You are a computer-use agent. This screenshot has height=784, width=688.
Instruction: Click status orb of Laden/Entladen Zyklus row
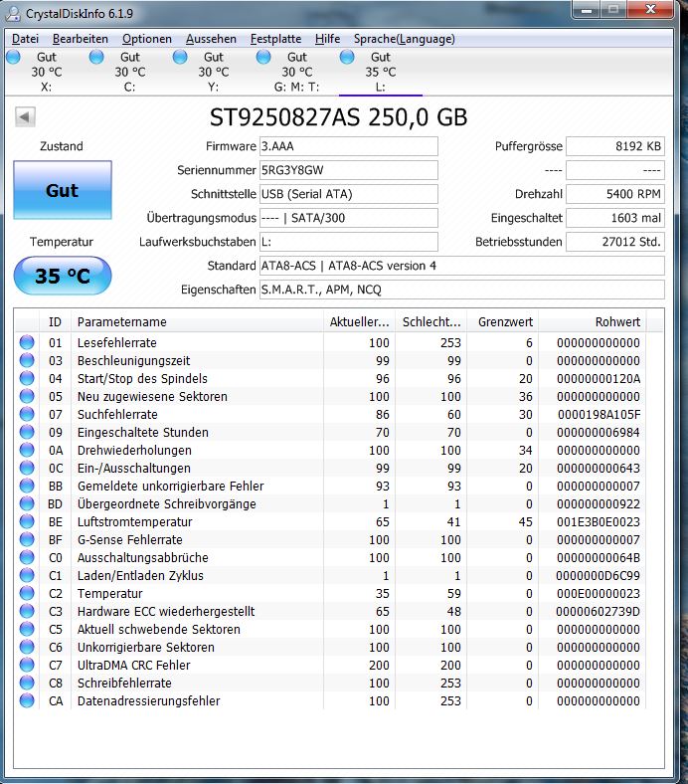click(27, 575)
